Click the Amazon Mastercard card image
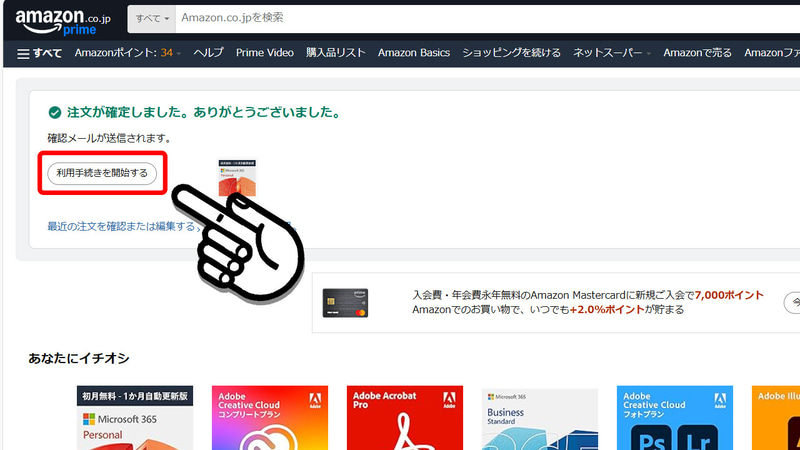 point(345,303)
